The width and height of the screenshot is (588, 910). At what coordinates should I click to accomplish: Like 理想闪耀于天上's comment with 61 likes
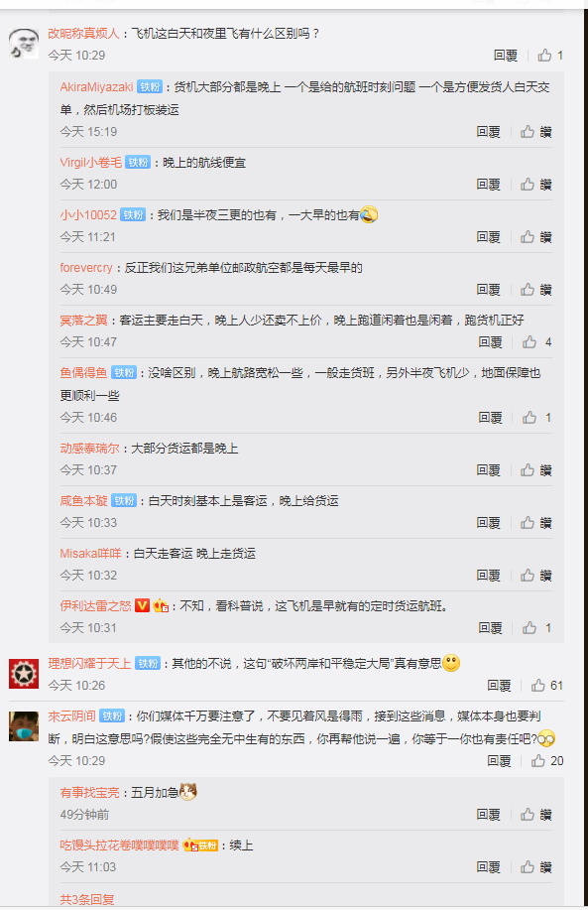pyautogui.click(x=546, y=686)
